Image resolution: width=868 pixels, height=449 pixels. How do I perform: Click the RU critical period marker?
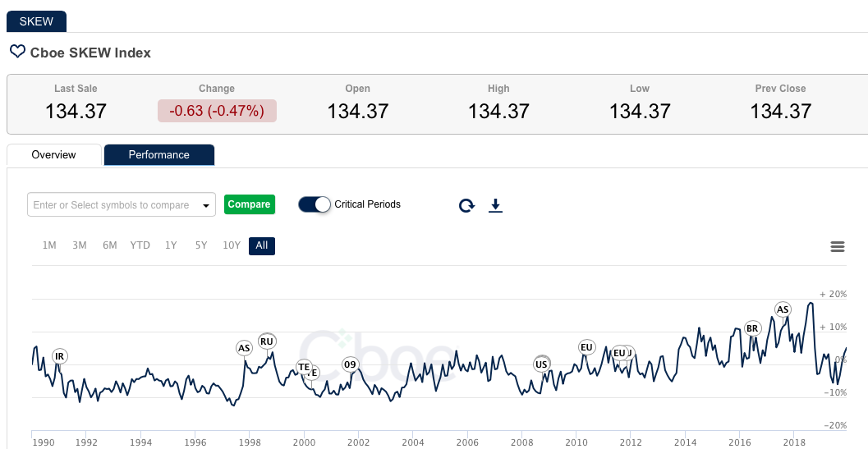(267, 341)
